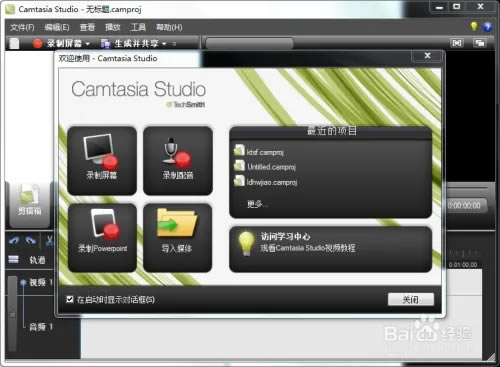Open the ldhwjao.camproj recent project
Image resolution: width=500 pixels, height=367 pixels.
click(x=266, y=181)
